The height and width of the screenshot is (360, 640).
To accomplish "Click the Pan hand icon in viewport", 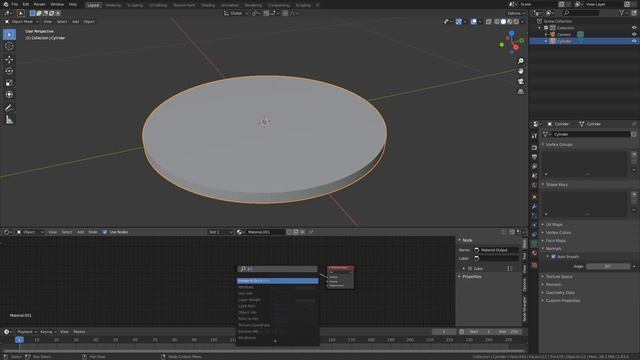I will [x=521, y=71].
